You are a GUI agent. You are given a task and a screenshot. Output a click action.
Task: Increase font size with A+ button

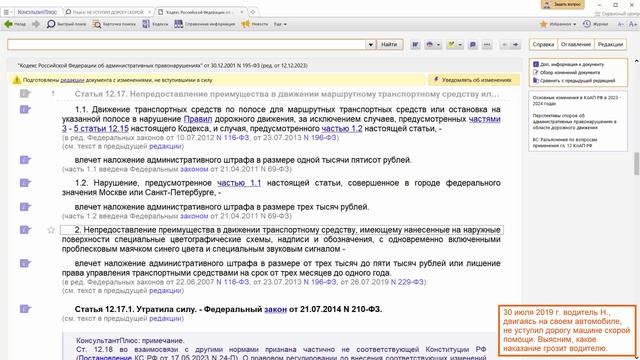click(x=633, y=24)
